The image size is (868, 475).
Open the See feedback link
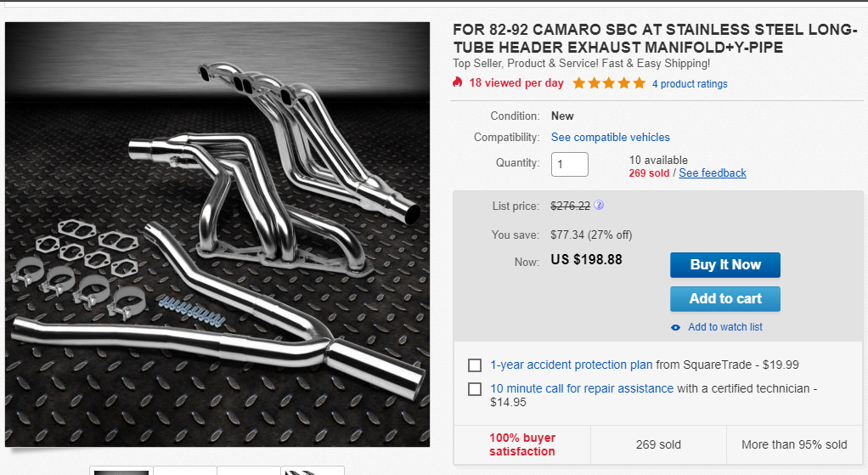click(712, 172)
